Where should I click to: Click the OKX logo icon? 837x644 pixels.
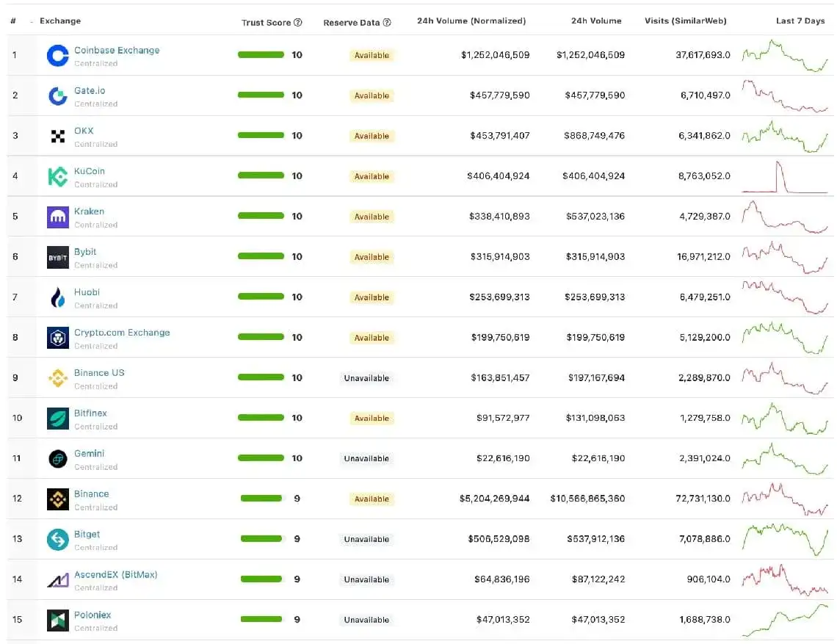click(58, 136)
